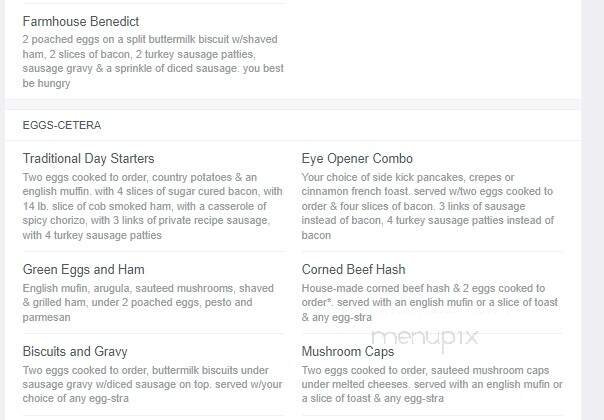Image resolution: width=604 pixels, height=420 pixels.
Task: Click the Biscuits and Gravy description
Action: point(152,384)
